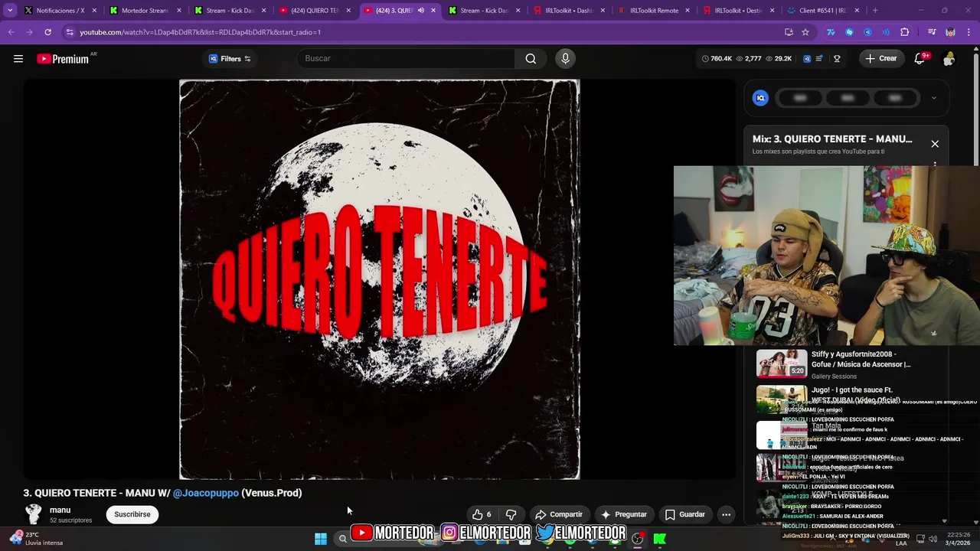Open the manu channel name link

point(60,510)
